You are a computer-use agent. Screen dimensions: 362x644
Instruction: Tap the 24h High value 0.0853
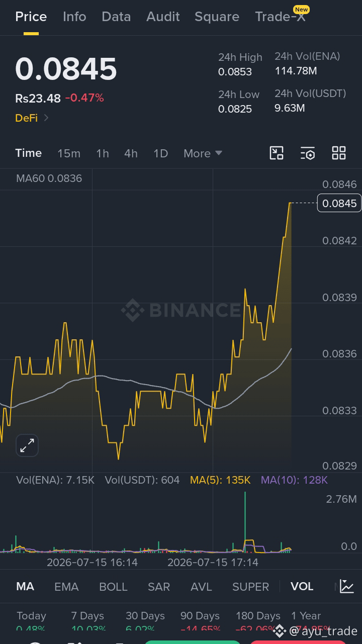tap(235, 72)
